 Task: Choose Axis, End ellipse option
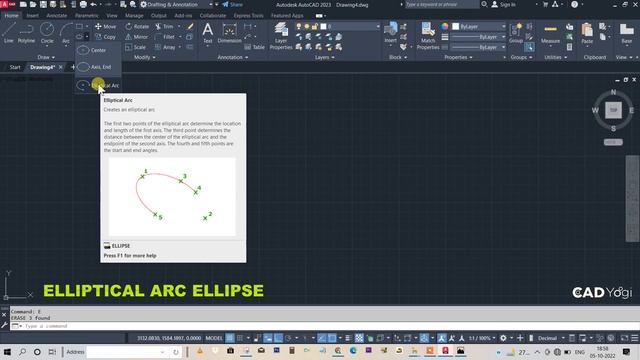click(98, 67)
